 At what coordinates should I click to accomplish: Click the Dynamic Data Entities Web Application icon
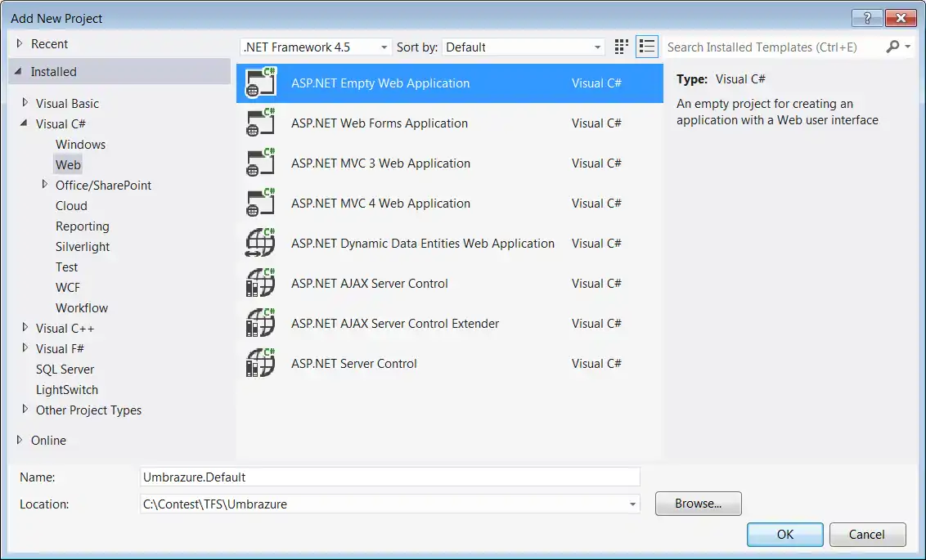click(260, 243)
